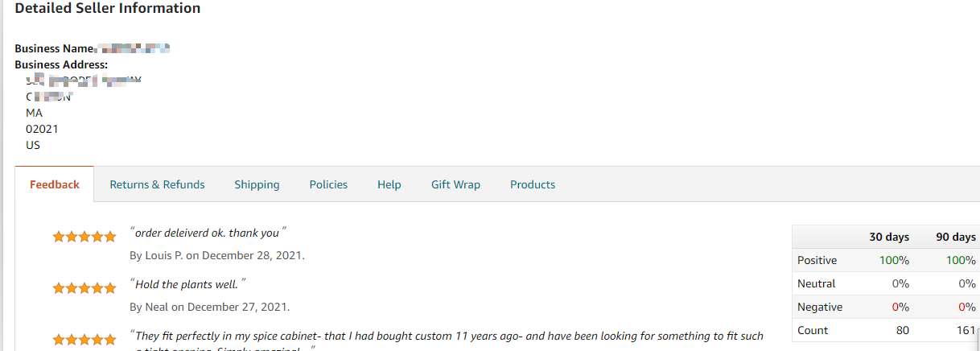The width and height of the screenshot is (980, 351).
Task: Click the five-star rating on Louis P.'s review
Action: click(x=84, y=237)
